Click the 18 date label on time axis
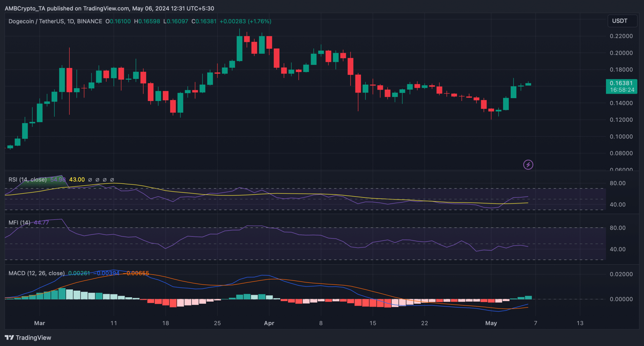 (x=165, y=323)
